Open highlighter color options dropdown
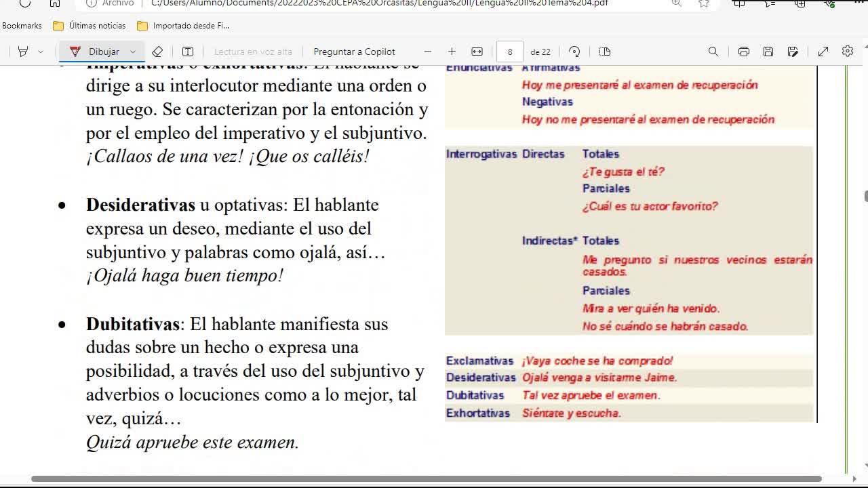This screenshot has width=868, height=488. (x=41, y=52)
